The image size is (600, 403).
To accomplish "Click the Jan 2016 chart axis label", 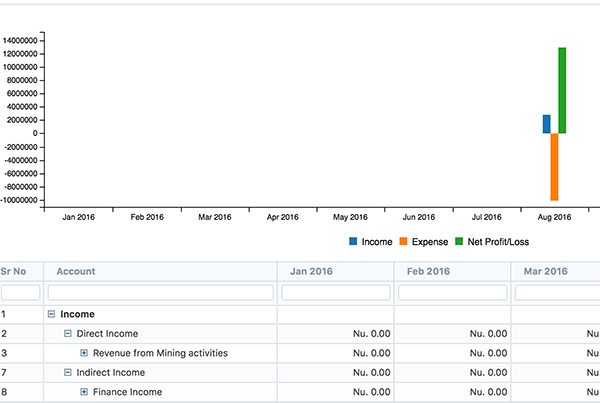I will click(x=78, y=217).
